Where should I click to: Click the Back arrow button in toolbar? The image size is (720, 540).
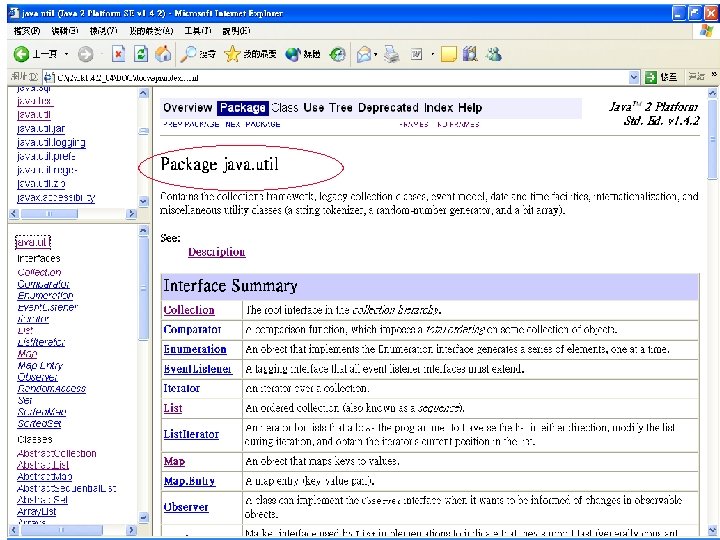coord(21,54)
